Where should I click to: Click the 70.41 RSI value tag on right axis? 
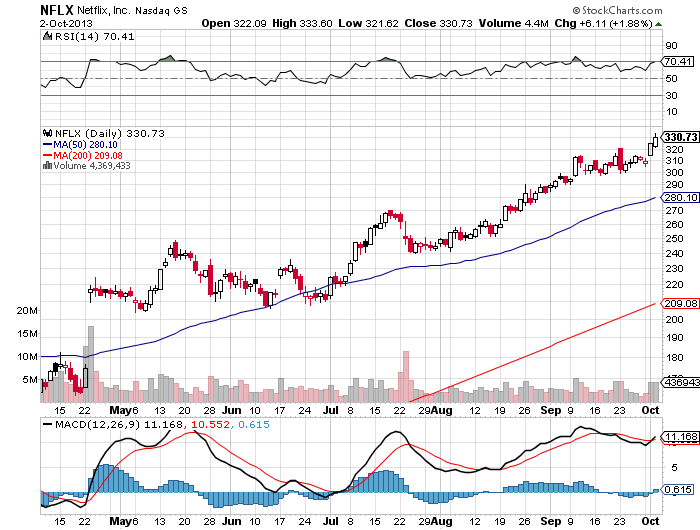click(673, 61)
